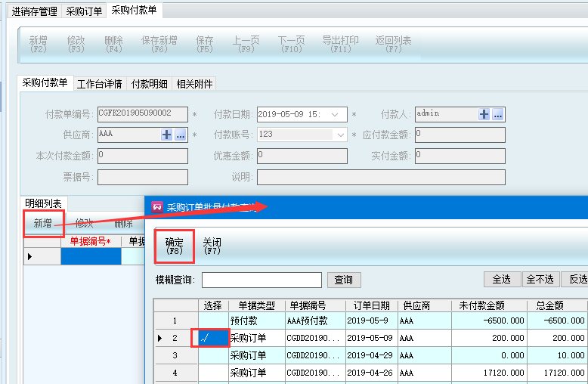Open the 付款明细 tab
The width and height of the screenshot is (588, 384).
click(x=150, y=84)
